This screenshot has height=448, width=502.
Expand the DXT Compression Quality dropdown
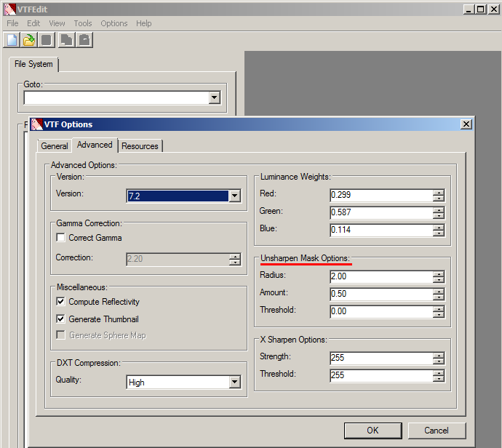click(x=234, y=383)
